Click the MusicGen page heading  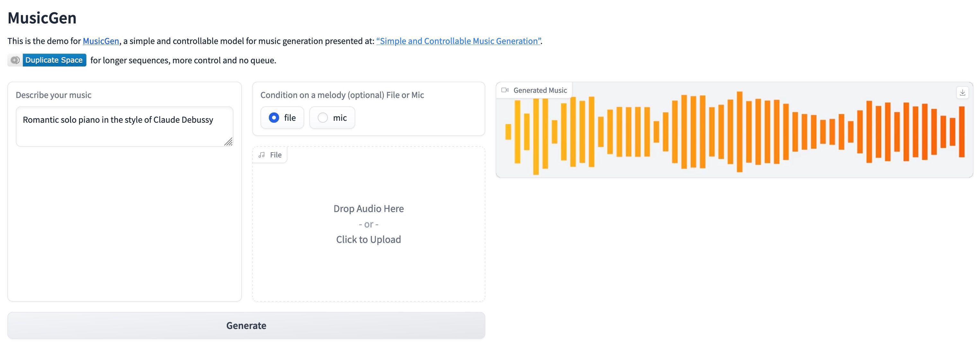coord(42,18)
